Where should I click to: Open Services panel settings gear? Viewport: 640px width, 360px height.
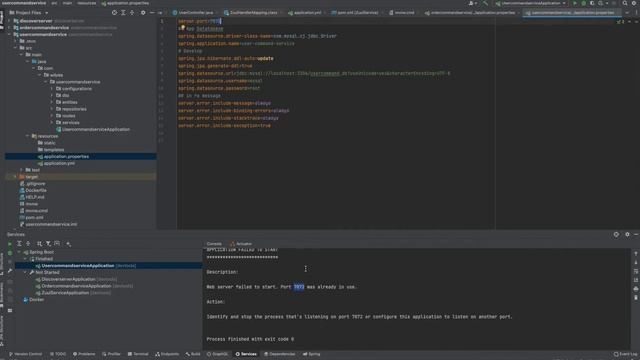[x=627, y=234]
